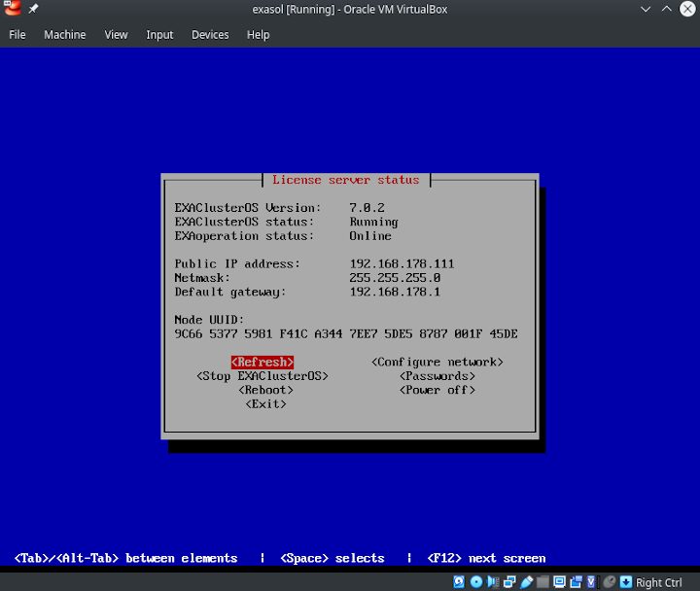Image resolution: width=700 pixels, height=591 pixels.
Task: Open the File menu
Action: point(17,35)
